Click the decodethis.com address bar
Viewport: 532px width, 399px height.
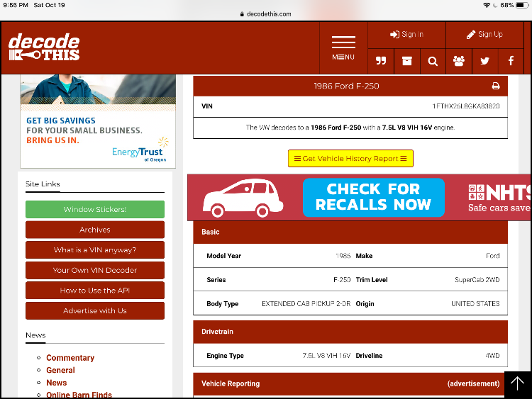(266, 14)
